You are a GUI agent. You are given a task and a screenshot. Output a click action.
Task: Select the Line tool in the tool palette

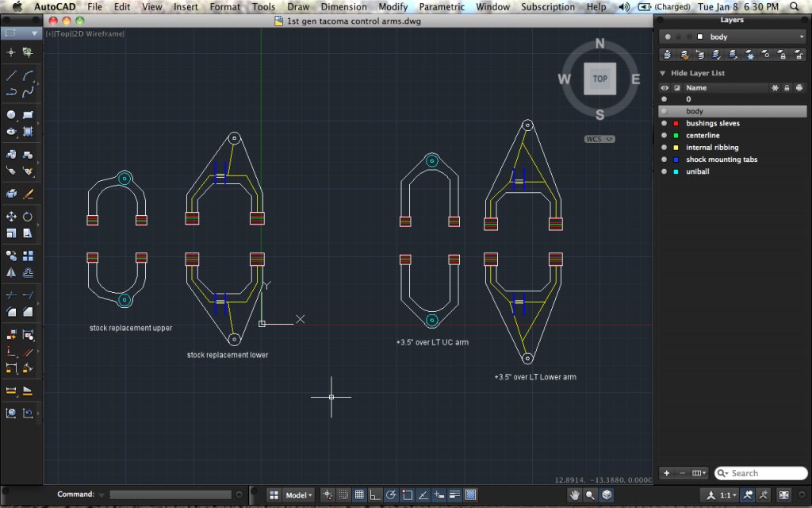(x=11, y=75)
